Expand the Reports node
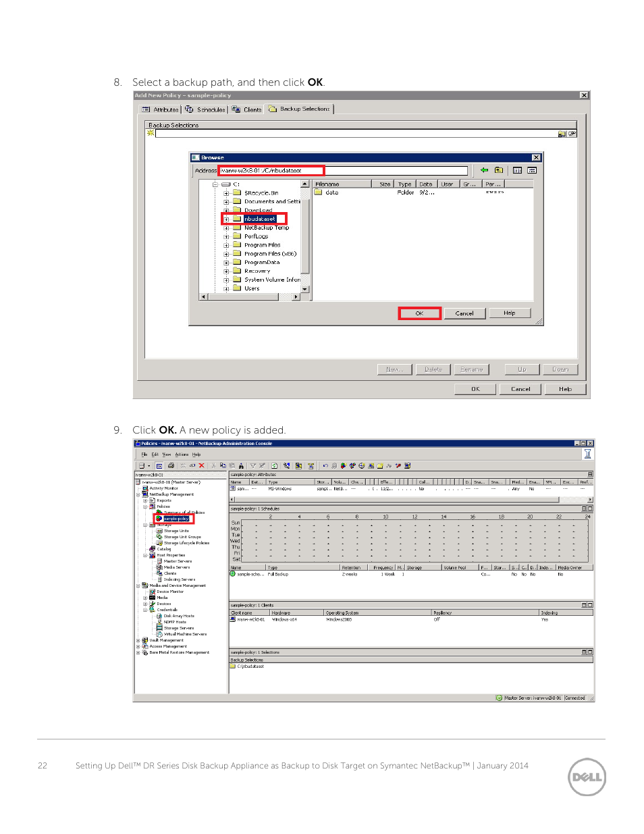Image resolution: width=644 pixels, height=834 pixels. tap(145, 500)
